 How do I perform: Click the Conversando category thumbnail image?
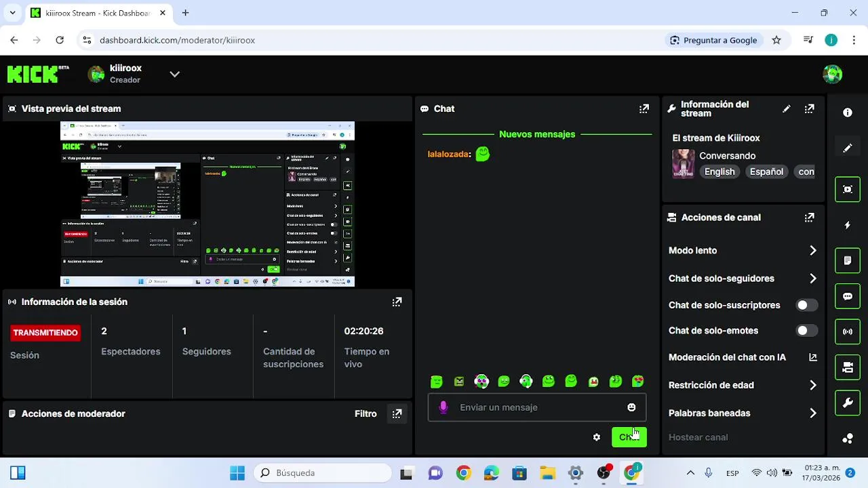click(684, 163)
